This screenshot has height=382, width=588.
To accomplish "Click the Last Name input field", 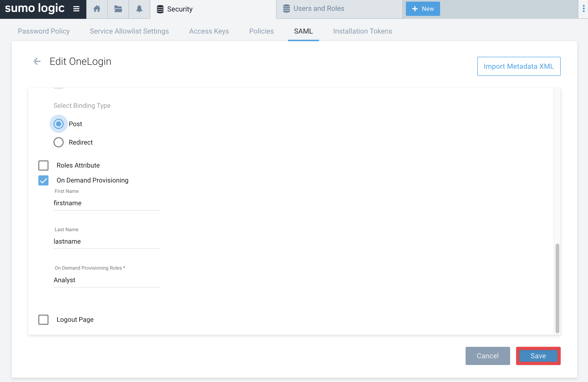I will [107, 242].
